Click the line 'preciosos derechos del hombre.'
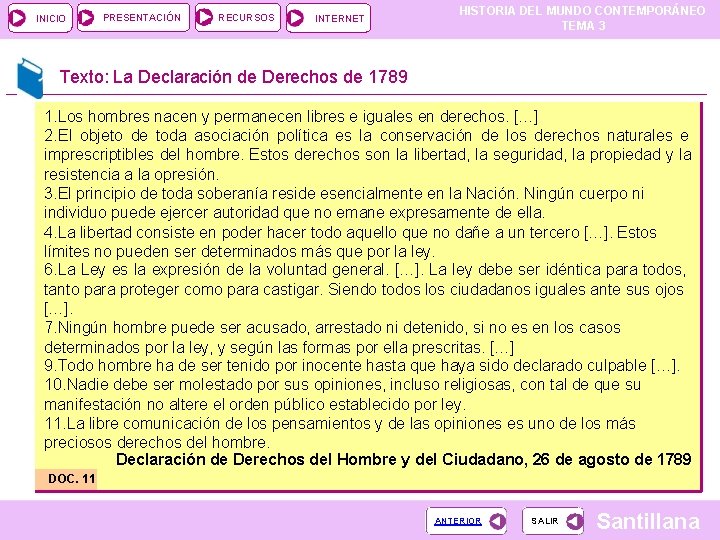 click(x=157, y=443)
